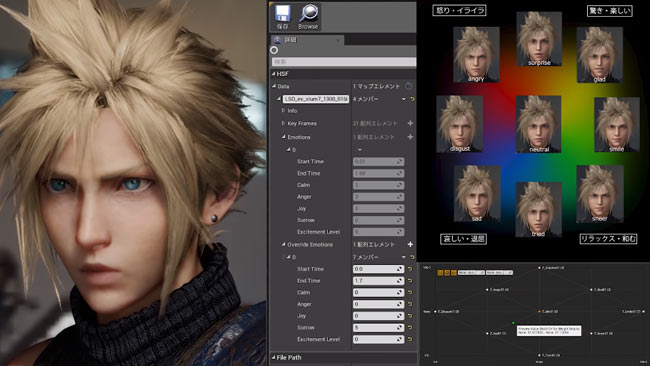Click the 哀しい・退屈 label
The width and height of the screenshot is (650, 366).
pos(463,239)
